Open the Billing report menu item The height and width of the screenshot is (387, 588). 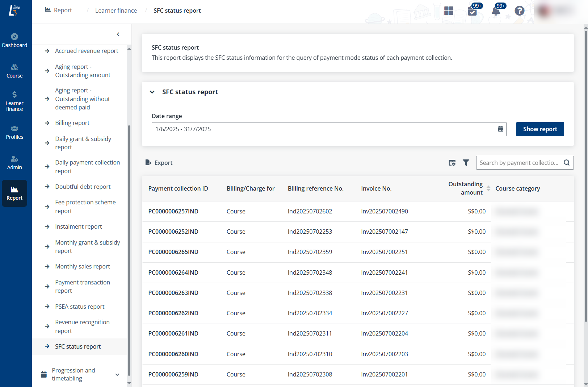(x=72, y=123)
